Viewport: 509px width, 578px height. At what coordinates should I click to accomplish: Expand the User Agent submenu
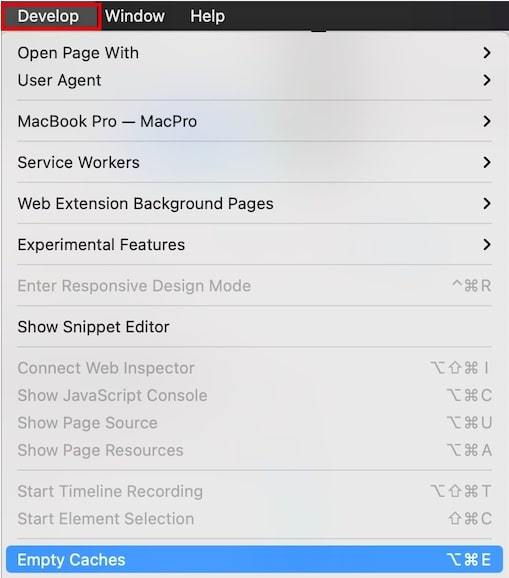[x=254, y=80]
